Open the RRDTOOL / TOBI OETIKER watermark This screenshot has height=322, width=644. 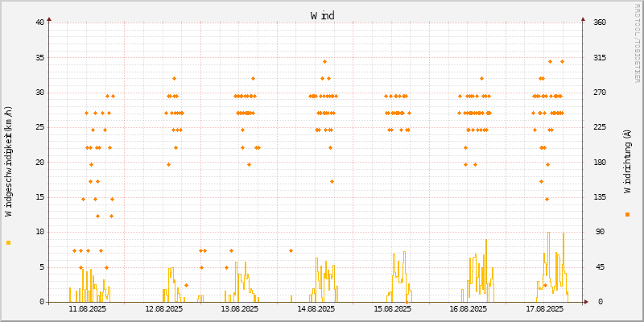(x=638, y=43)
